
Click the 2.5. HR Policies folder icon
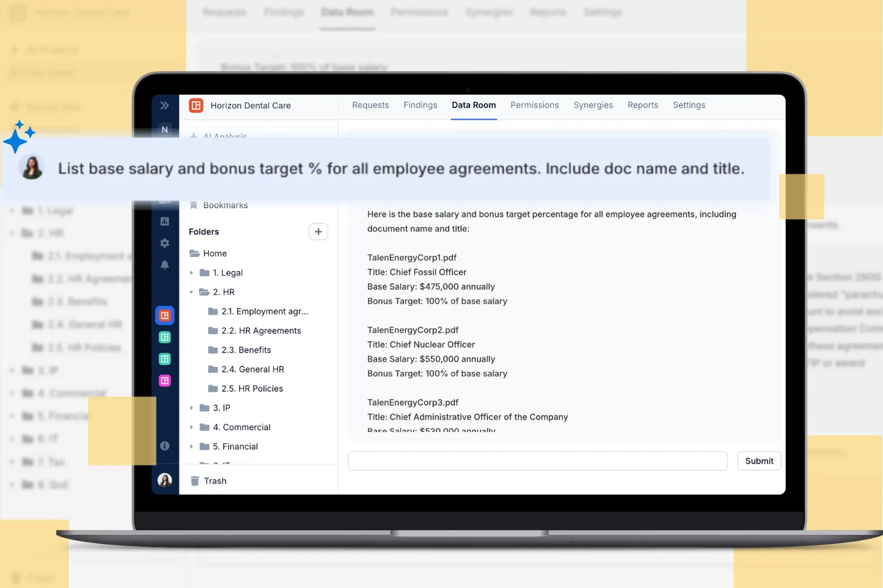point(213,389)
